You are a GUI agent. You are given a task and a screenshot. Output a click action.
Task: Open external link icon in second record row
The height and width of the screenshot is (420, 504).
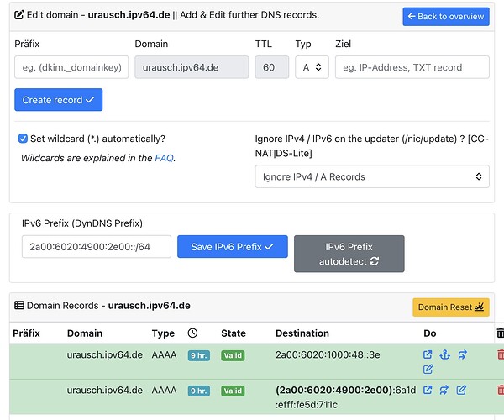(x=428, y=391)
